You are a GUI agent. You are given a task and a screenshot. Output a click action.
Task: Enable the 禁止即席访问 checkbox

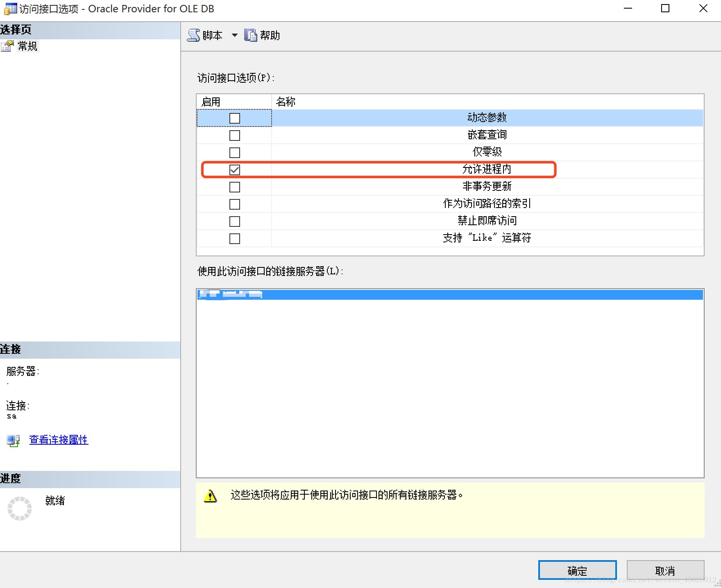235,222
